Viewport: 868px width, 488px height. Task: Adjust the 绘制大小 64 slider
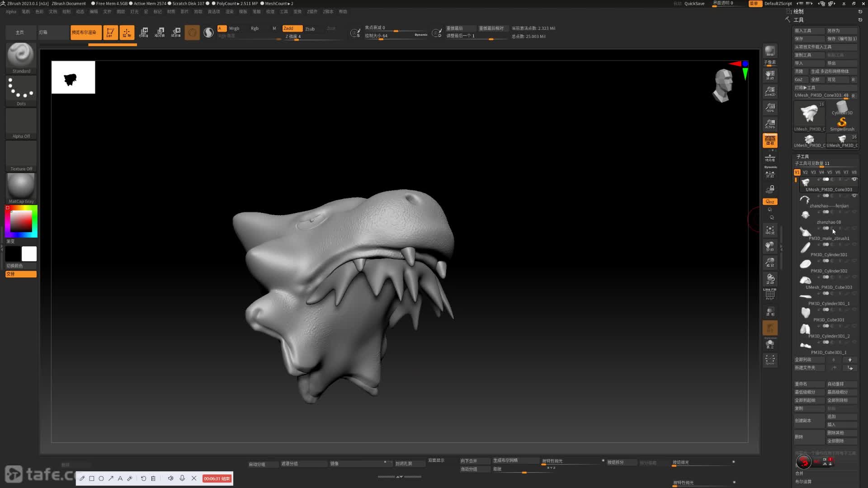[396, 36]
